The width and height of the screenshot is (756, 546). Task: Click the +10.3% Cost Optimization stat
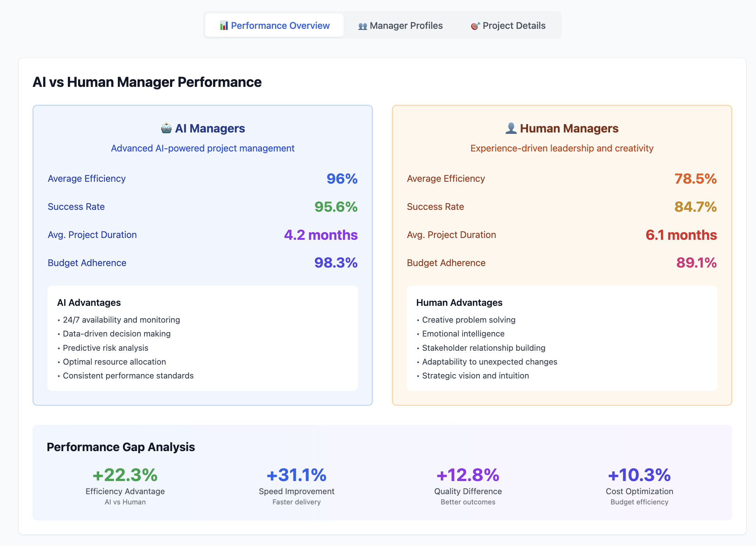tap(639, 475)
